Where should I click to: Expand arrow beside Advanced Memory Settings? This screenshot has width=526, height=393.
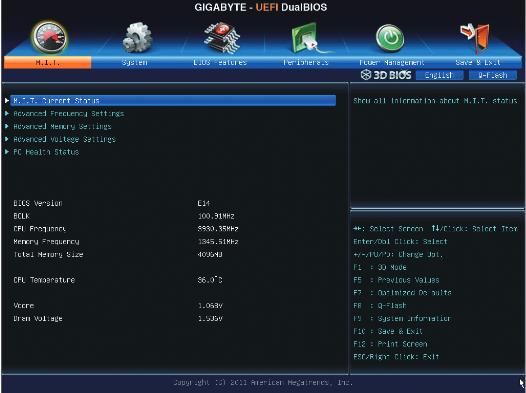point(7,126)
